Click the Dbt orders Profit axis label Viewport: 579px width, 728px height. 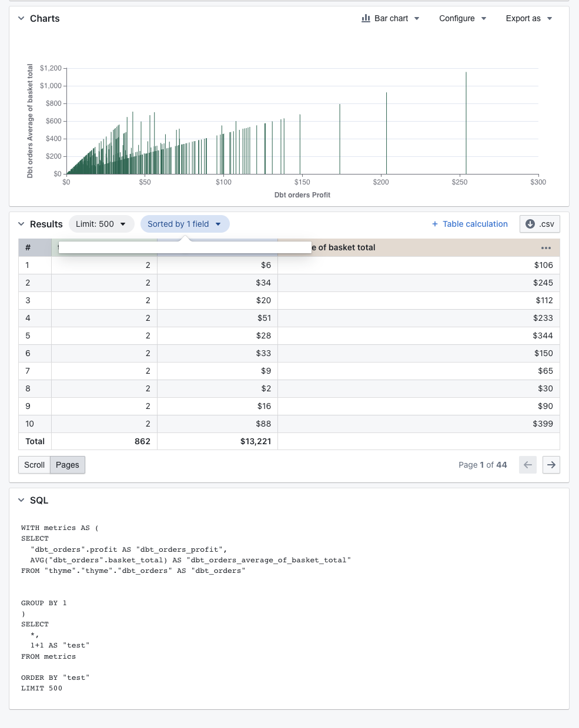302,195
